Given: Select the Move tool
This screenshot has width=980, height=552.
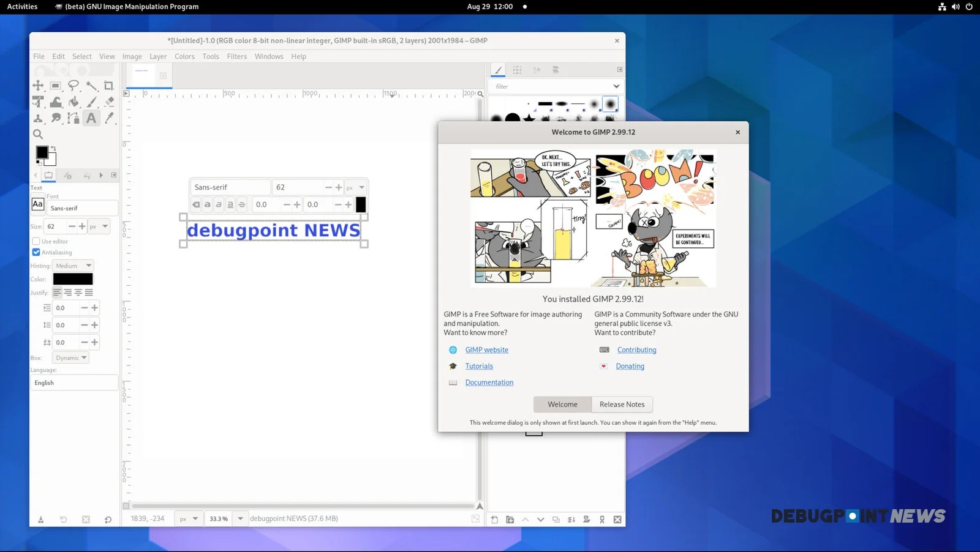Looking at the screenshot, I should [x=38, y=86].
